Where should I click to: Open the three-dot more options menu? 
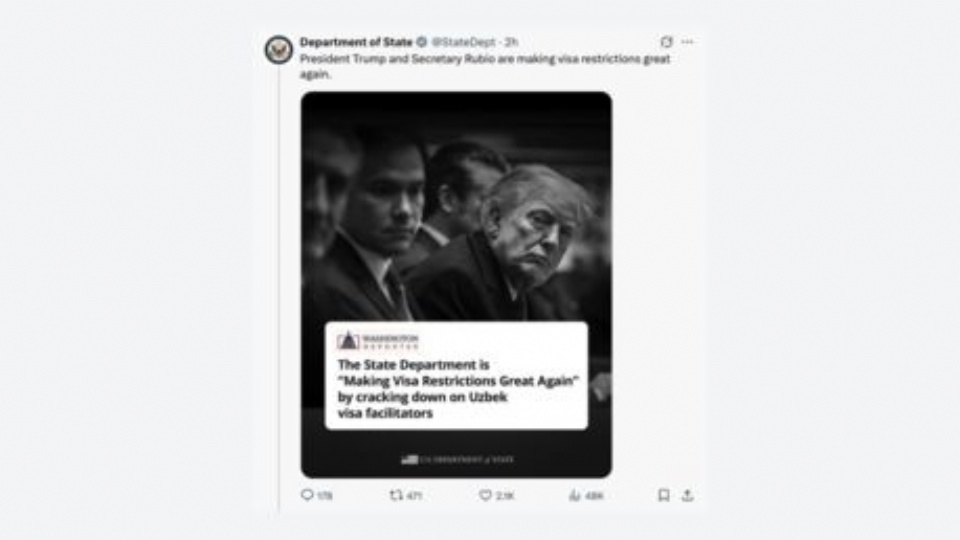coord(687,42)
